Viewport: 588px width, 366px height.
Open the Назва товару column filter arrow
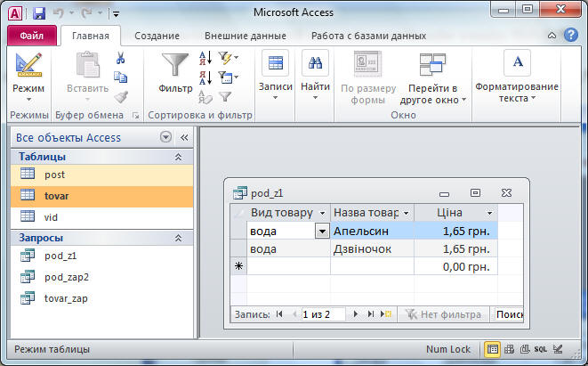pos(407,213)
